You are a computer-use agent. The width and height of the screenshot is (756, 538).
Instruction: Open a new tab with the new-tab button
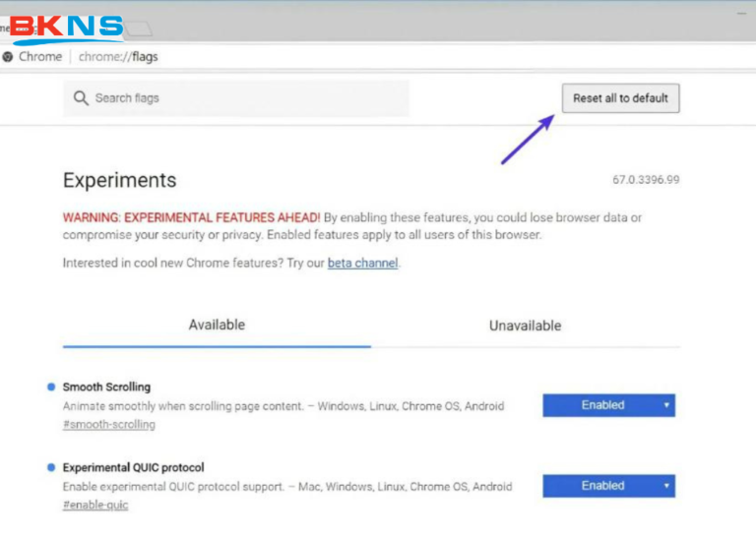point(139,29)
